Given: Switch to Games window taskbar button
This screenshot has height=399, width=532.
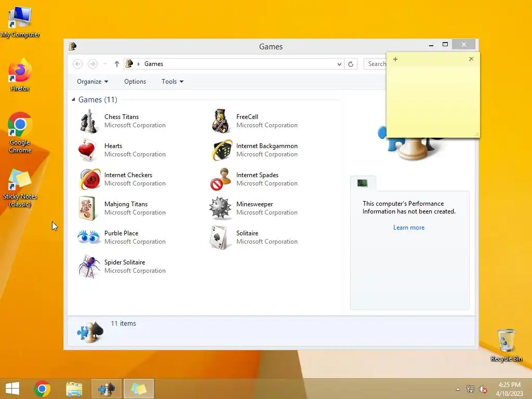Looking at the screenshot, I should (x=106, y=389).
